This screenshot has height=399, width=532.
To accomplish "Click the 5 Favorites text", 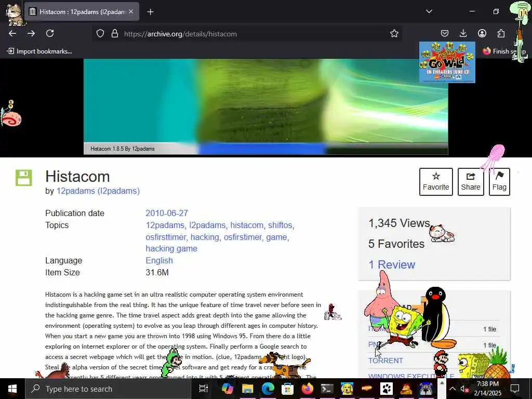I will [x=396, y=244].
